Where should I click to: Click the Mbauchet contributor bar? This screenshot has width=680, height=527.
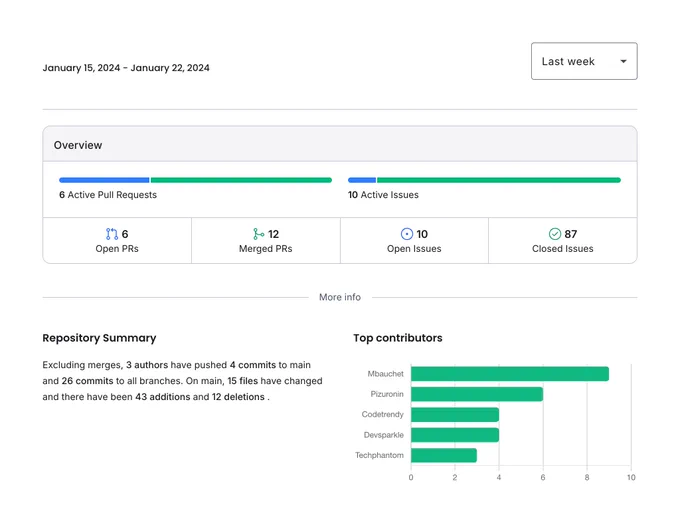(510, 374)
